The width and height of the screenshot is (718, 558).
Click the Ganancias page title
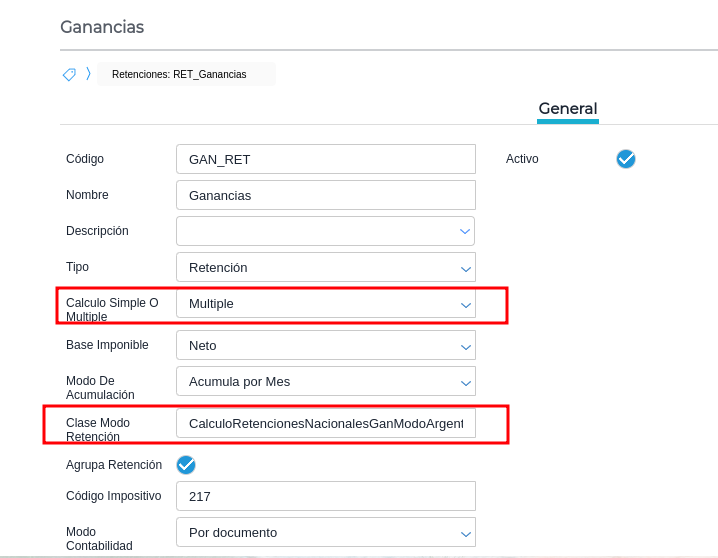(x=102, y=27)
